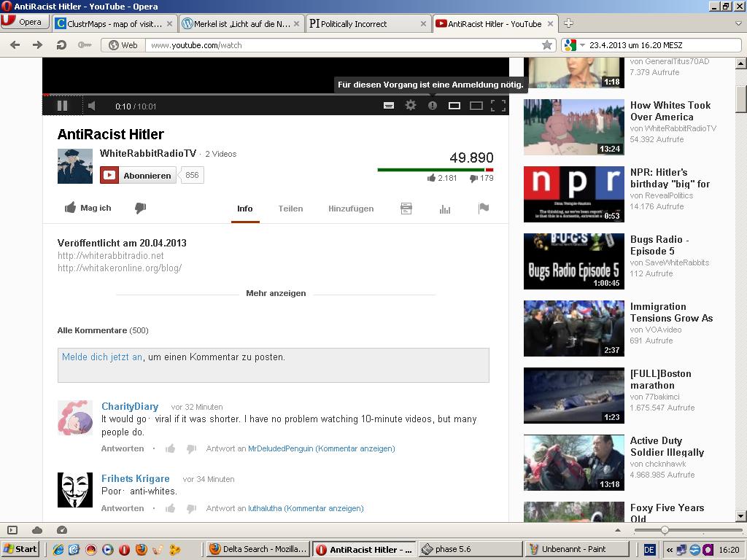Dislike the video with the thumbs-down icon
The image size is (747, 560).
pyautogui.click(x=140, y=208)
